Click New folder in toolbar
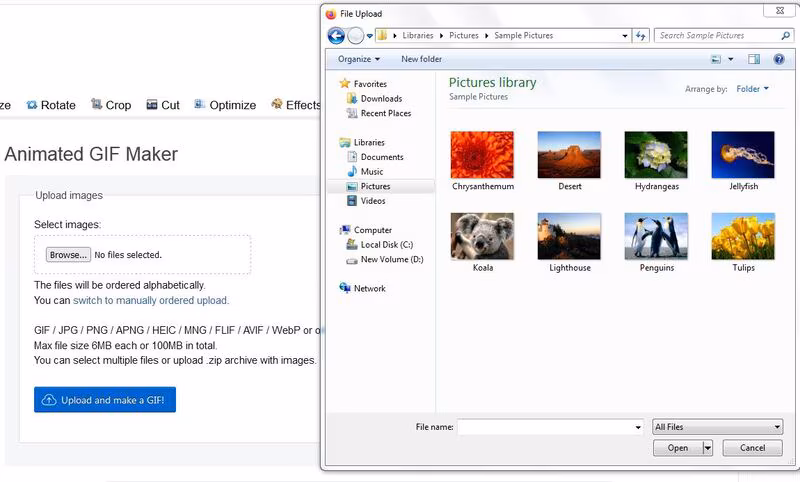This screenshot has height=482, width=800. coord(421,59)
